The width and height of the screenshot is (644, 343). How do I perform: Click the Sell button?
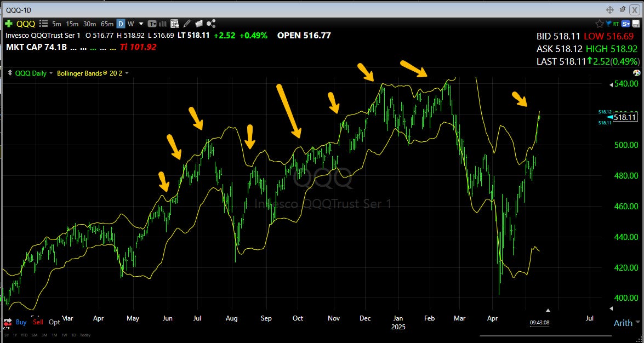pyautogui.click(x=38, y=322)
